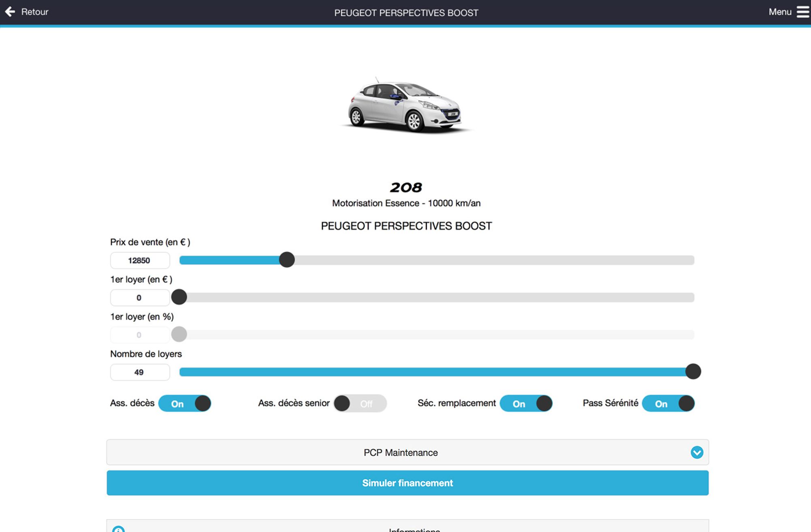The width and height of the screenshot is (811, 532).
Task: Click the Prix de vente input field
Action: click(x=140, y=260)
